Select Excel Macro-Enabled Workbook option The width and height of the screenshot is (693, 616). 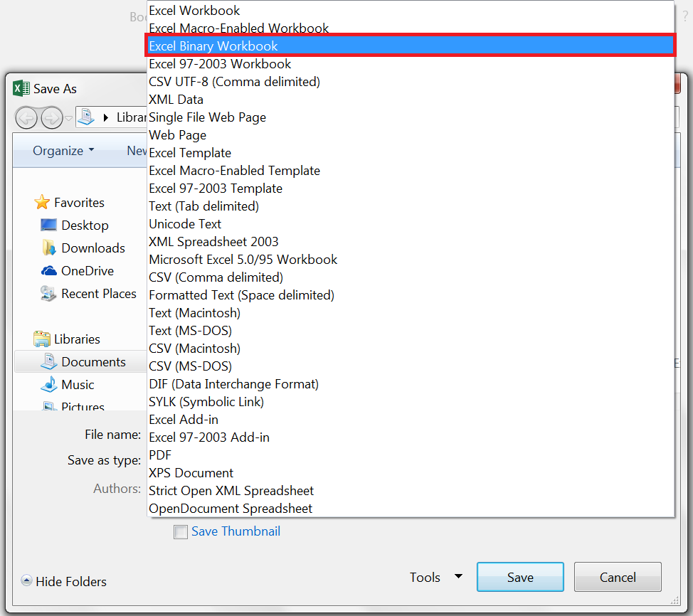point(238,28)
